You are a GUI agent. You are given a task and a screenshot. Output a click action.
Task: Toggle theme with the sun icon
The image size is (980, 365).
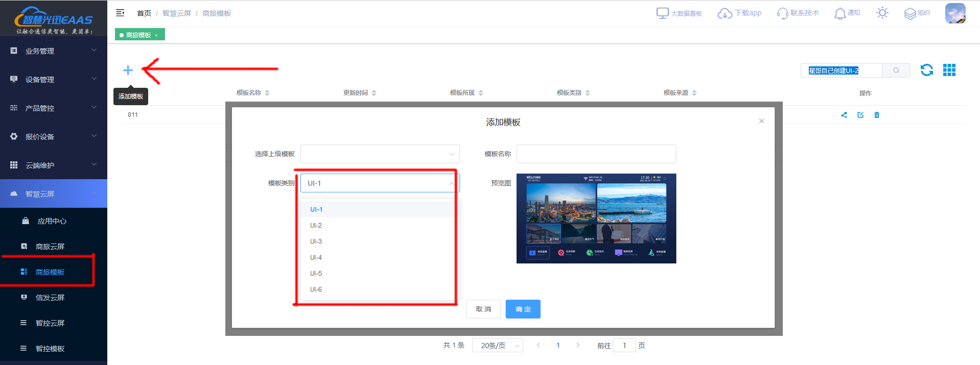pos(882,13)
